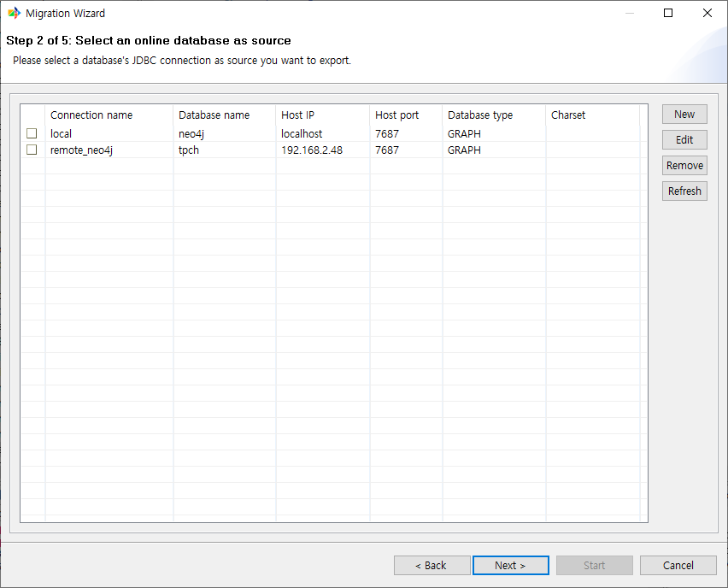The height and width of the screenshot is (588, 728).
Task: Check the box for the local connection
Action: coord(32,134)
